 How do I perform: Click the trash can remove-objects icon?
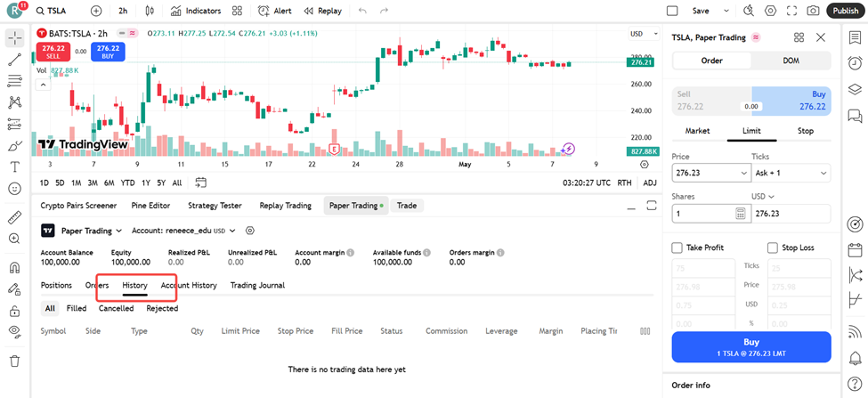click(14, 361)
